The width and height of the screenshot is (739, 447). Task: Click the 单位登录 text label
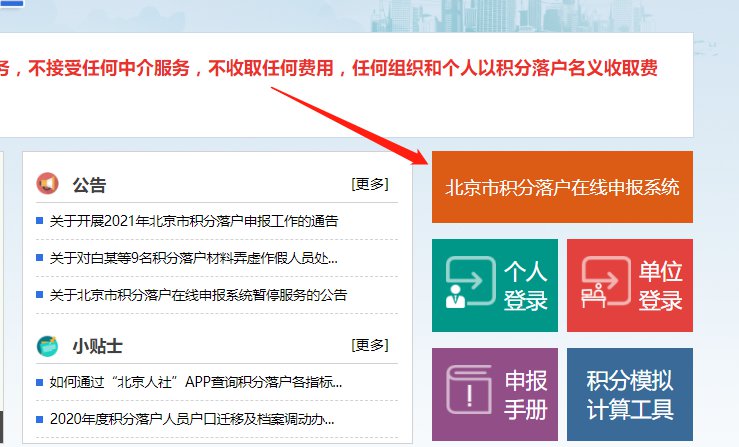661,285
